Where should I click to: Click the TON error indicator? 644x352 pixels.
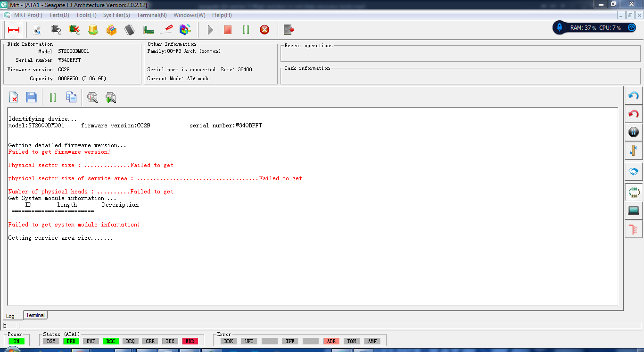(352, 341)
